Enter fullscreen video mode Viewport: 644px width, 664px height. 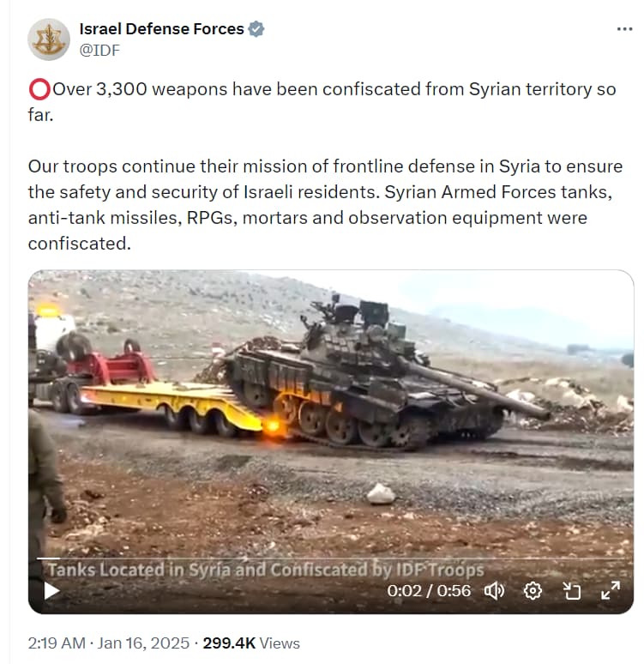click(611, 590)
